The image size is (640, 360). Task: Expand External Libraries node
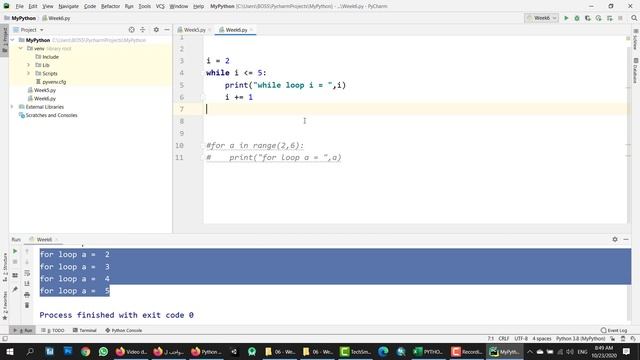[x=12, y=107]
